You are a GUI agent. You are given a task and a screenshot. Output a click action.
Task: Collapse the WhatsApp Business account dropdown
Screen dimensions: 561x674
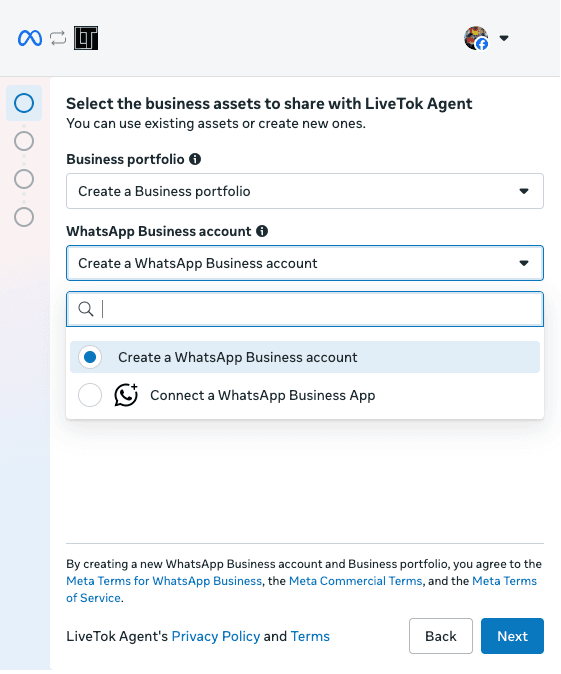305,263
